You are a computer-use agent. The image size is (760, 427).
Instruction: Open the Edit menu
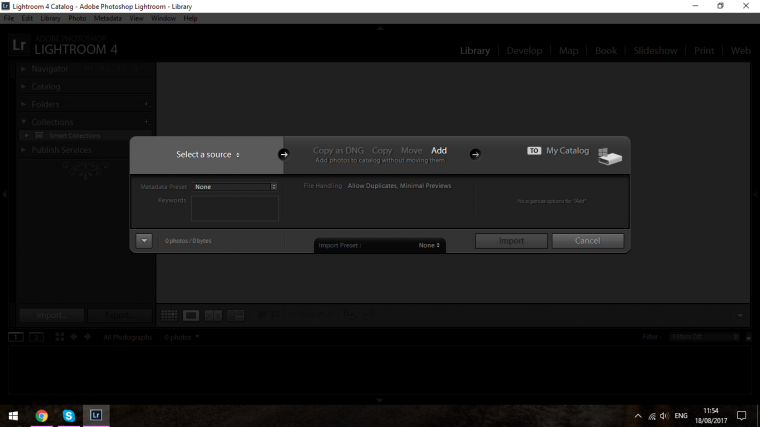coord(27,18)
